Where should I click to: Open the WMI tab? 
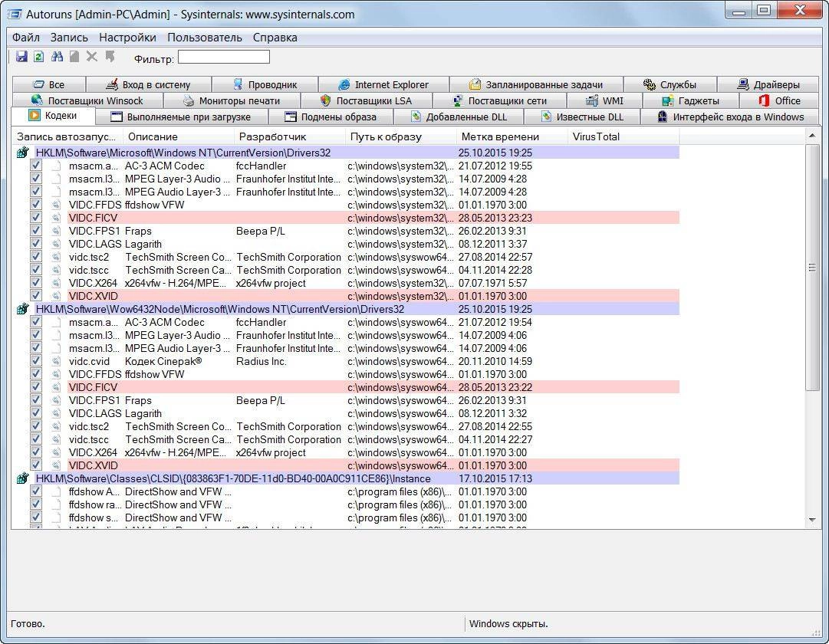pos(605,101)
